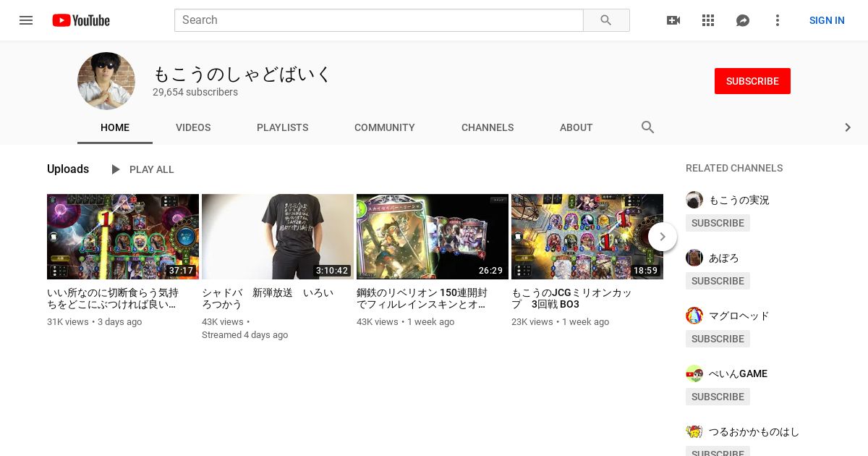This screenshot has width=868, height=456.
Task: Subscribe to もこうの実況
Action: [718, 223]
